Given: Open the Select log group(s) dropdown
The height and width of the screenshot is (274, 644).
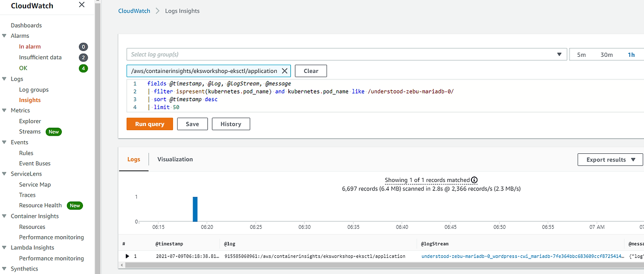Looking at the screenshot, I should point(346,54).
